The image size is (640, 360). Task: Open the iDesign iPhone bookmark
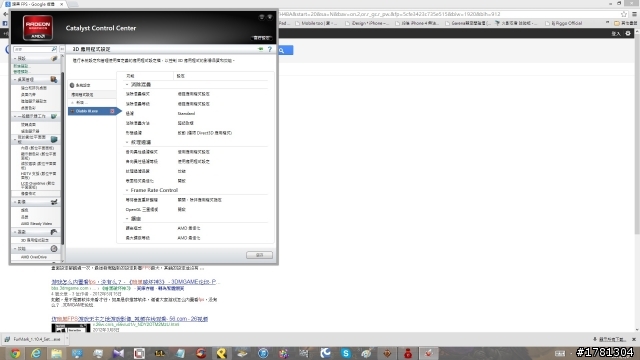(366, 23)
